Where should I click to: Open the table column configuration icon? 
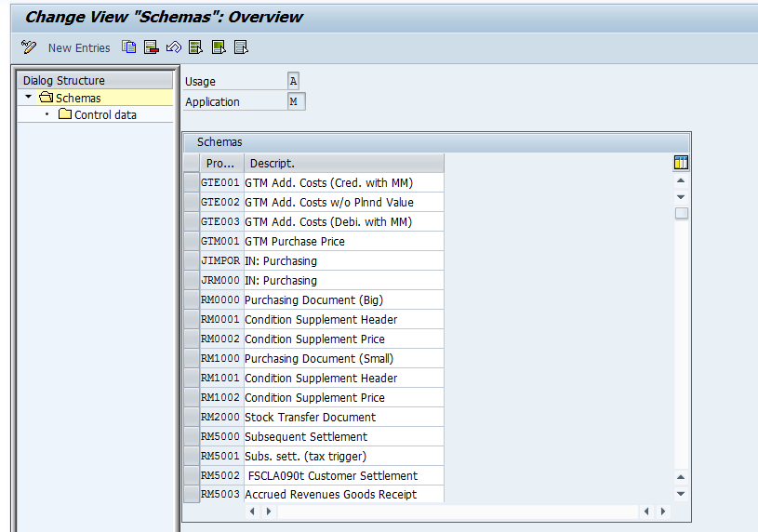point(681,163)
